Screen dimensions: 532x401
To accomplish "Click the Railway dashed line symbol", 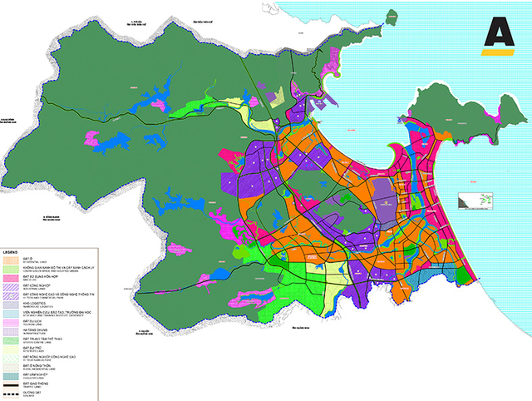I will [x=12, y=394].
